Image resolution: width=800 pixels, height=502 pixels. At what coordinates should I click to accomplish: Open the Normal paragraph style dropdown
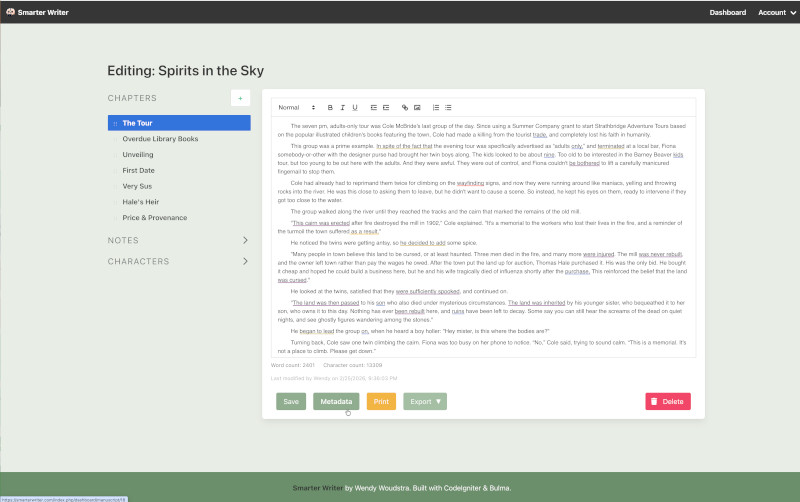pyautogui.click(x=296, y=107)
